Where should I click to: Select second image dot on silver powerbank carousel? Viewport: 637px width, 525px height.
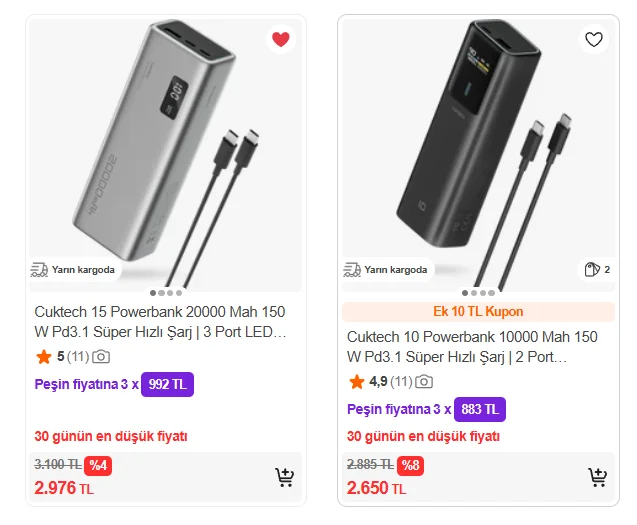[x=162, y=293]
